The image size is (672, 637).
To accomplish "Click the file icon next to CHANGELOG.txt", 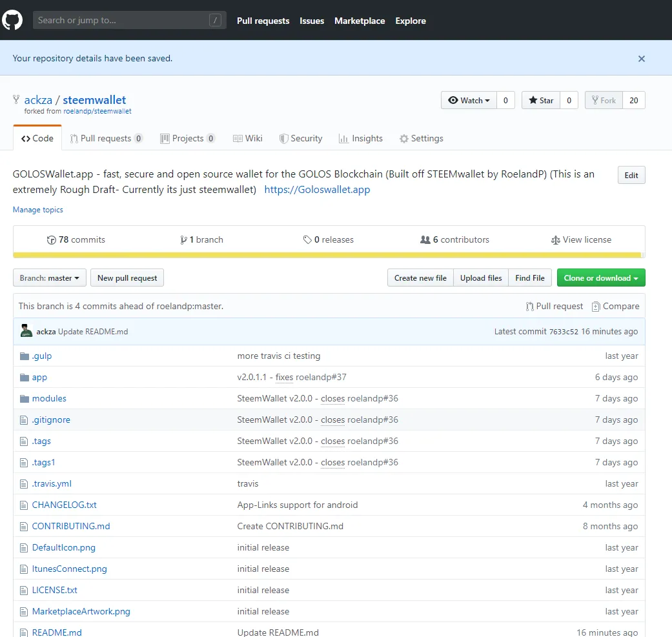I will point(24,505).
